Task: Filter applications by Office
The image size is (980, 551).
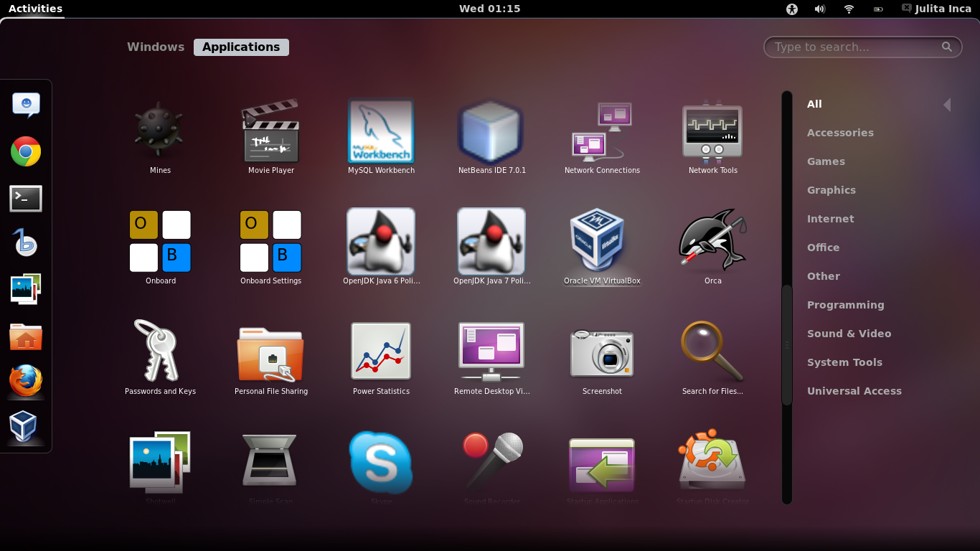Action: tap(823, 248)
